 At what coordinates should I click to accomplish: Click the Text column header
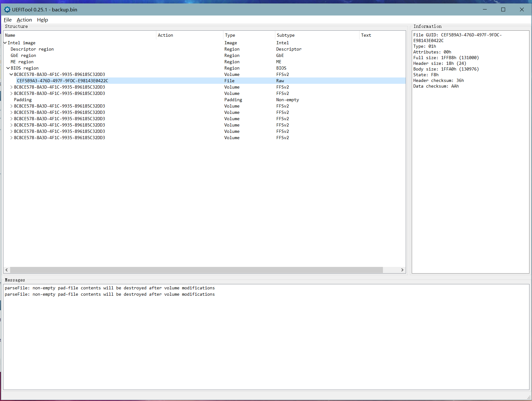click(x=382, y=35)
